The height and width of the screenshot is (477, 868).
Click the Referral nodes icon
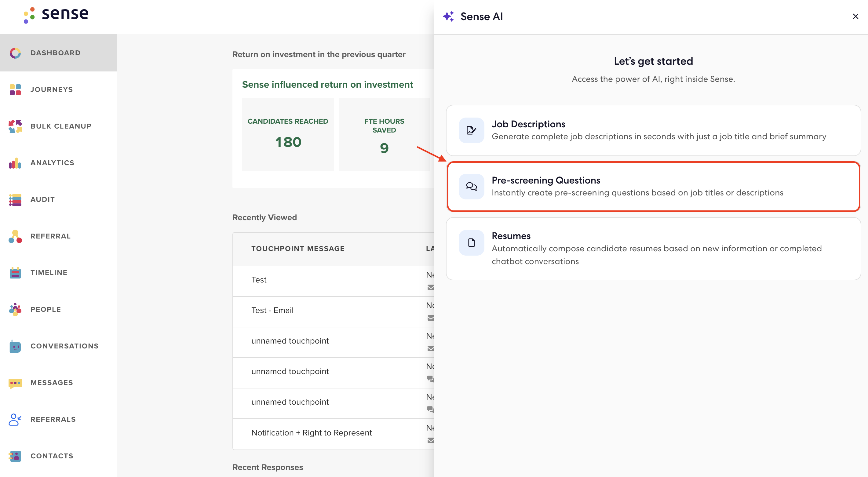15,236
